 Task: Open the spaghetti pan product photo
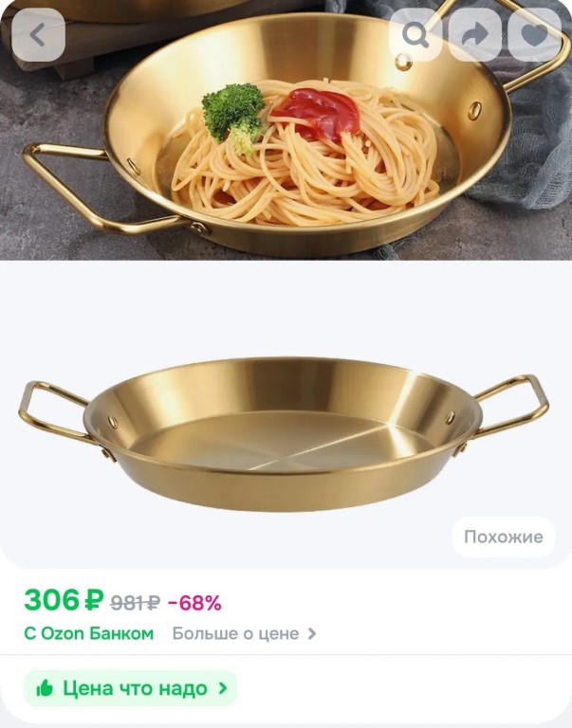[286, 130]
